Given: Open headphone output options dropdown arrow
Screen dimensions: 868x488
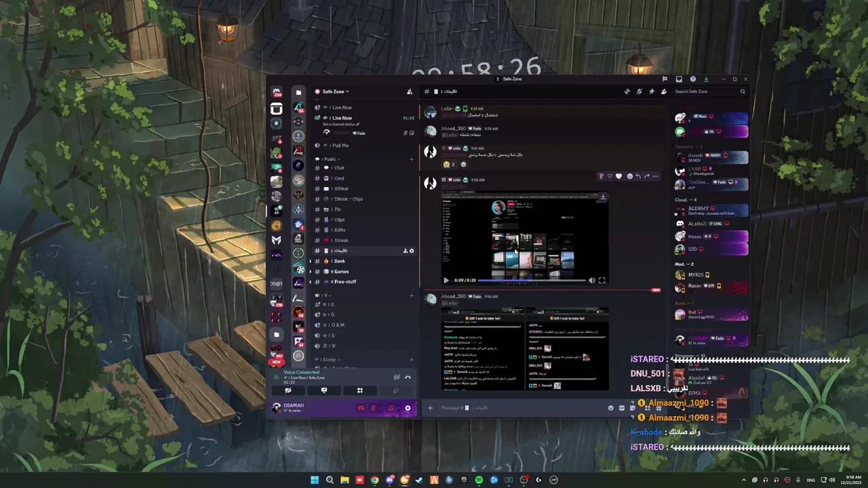Looking at the screenshot, I should coord(398,408).
